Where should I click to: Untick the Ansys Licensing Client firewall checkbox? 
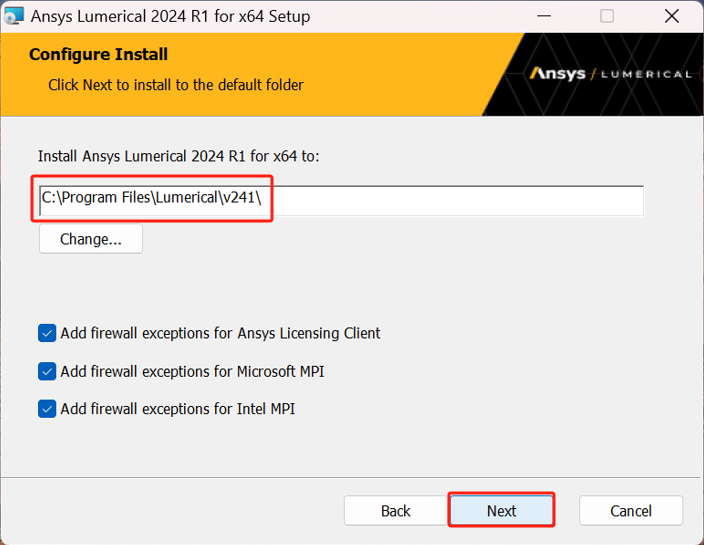(47, 333)
